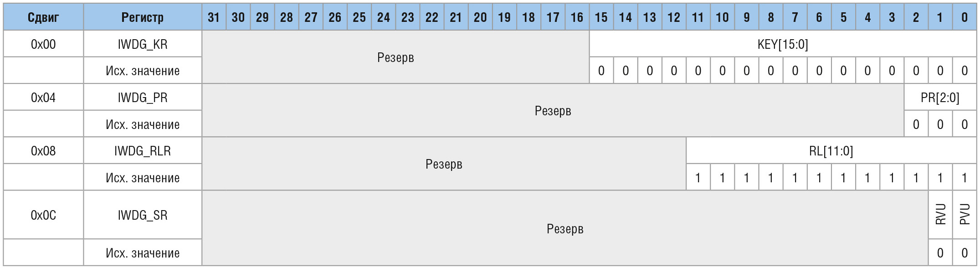Click the RVU bit cell
This screenshot has height=268, width=980.
pyautogui.click(x=940, y=214)
